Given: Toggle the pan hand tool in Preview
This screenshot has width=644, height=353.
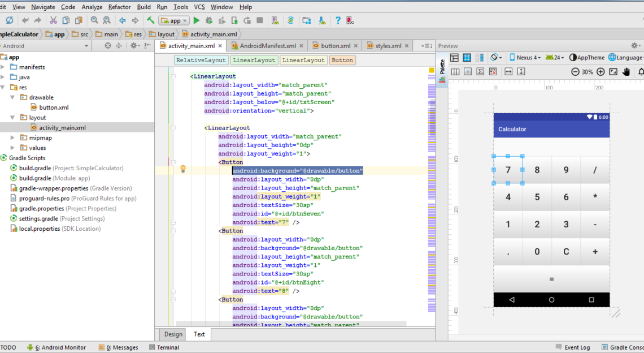Looking at the screenshot, I should (x=626, y=72).
